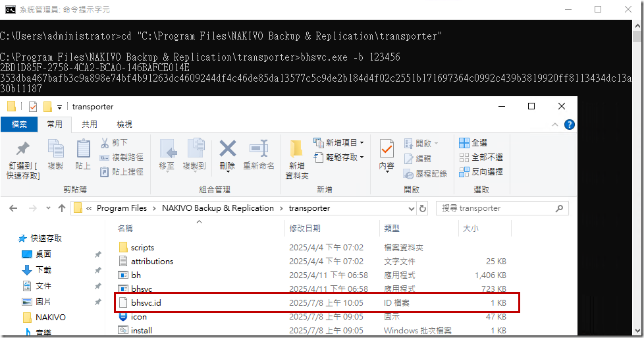Click NAKIVO Backup & Replication breadcrumb
The height and width of the screenshot is (338, 644).
(x=218, y=208)
